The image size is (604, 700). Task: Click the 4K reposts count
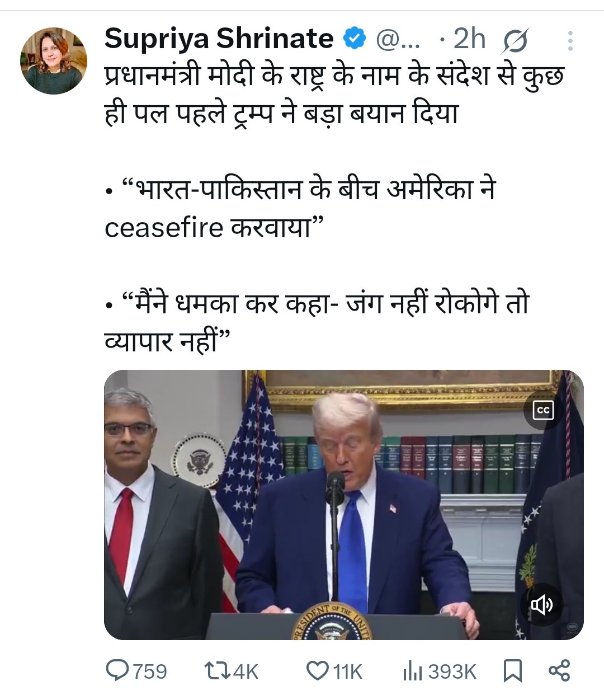point(246,671)
